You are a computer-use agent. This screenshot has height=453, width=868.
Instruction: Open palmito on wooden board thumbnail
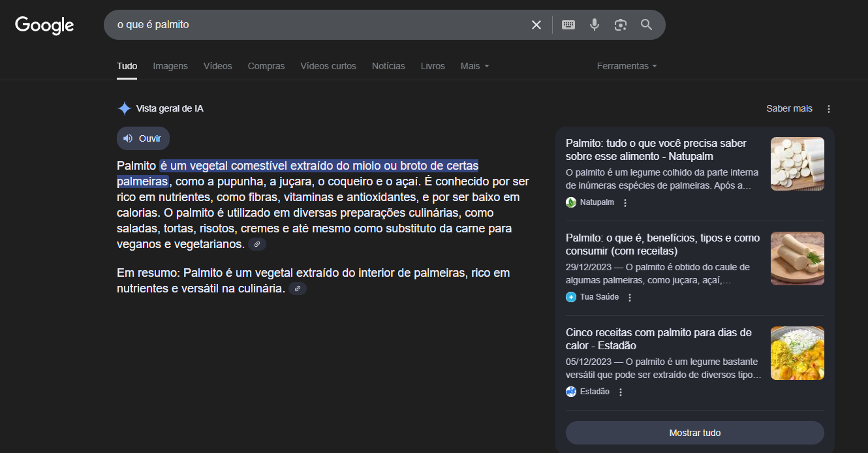point(798,258)
